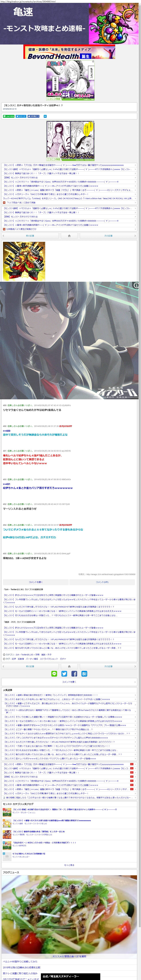Click the blonde battleship character thumbnail
The image size is (141, 980).
pyautogui.click(x=19, y=261)
